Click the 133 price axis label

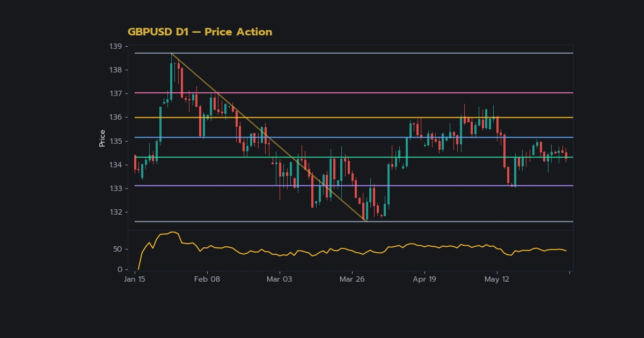pos(116,189)
